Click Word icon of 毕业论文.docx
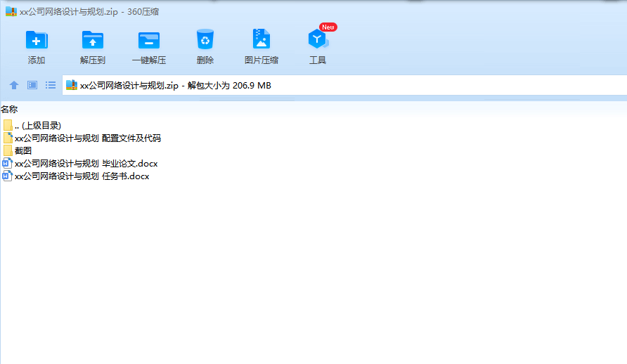The height and width of the screenshot is (364, 627). [7, 164]
